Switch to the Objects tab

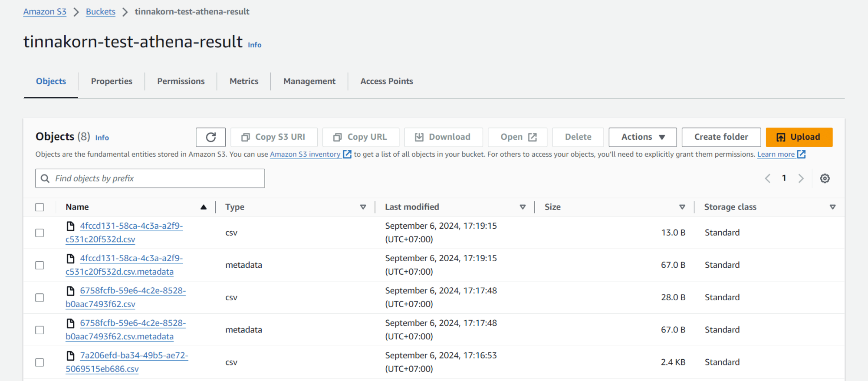point(51,81)
